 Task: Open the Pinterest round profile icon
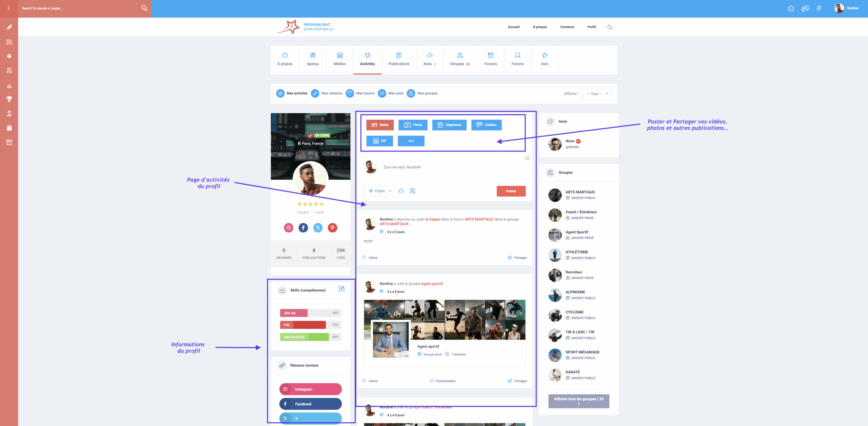332,228
